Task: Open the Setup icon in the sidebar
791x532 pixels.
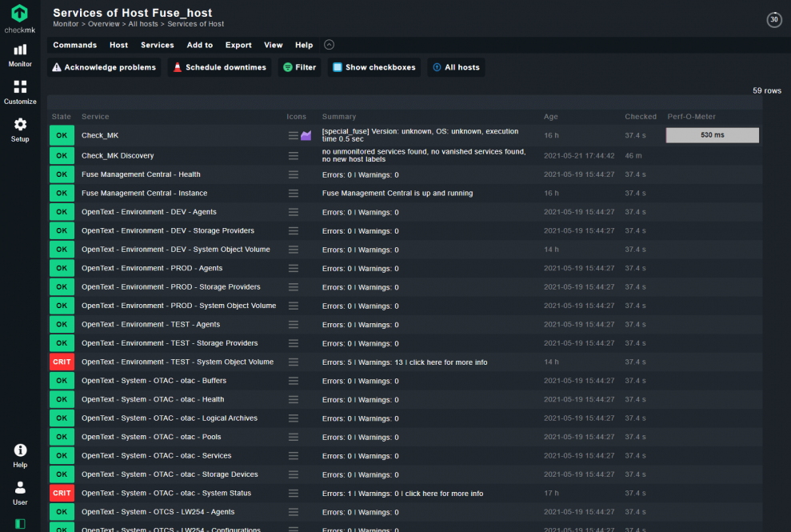Action: tap(19, 126)
